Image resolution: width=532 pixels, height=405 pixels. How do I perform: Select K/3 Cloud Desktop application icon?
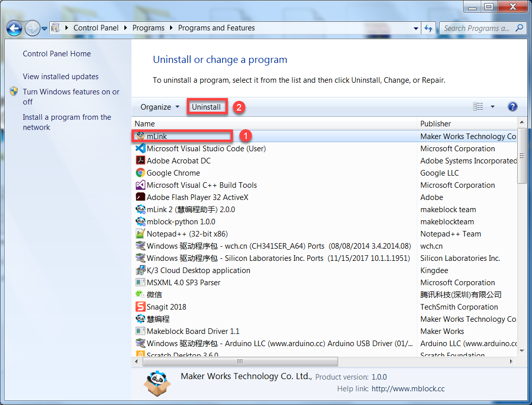pos(140,271)
